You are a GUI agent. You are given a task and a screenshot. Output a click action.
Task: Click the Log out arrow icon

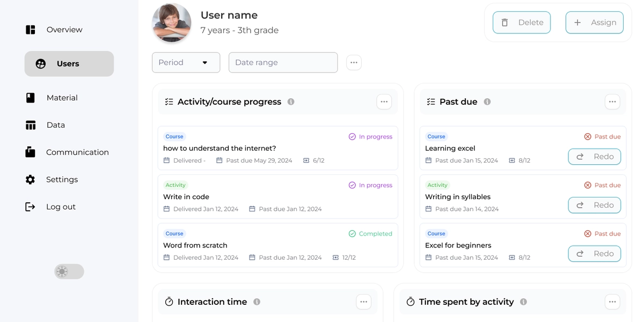pyautogui.click(x=31, y=207)
